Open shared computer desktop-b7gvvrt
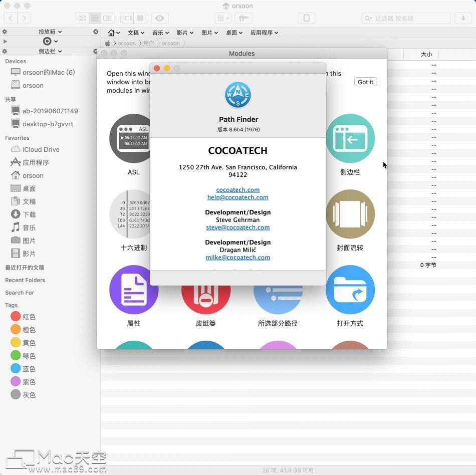This screenshot has height=475, width=476. (x=42, y=124)
